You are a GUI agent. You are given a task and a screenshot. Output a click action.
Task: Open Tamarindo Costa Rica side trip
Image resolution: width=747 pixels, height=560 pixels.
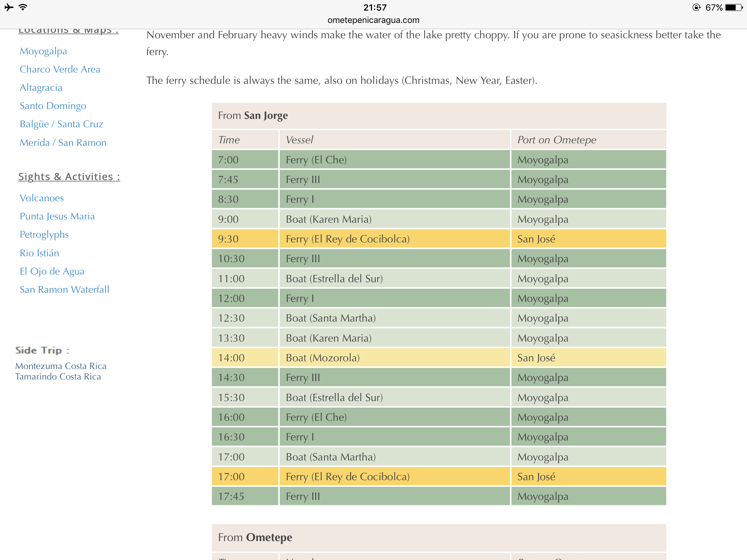pyautogui.click(x=58, y=377)
